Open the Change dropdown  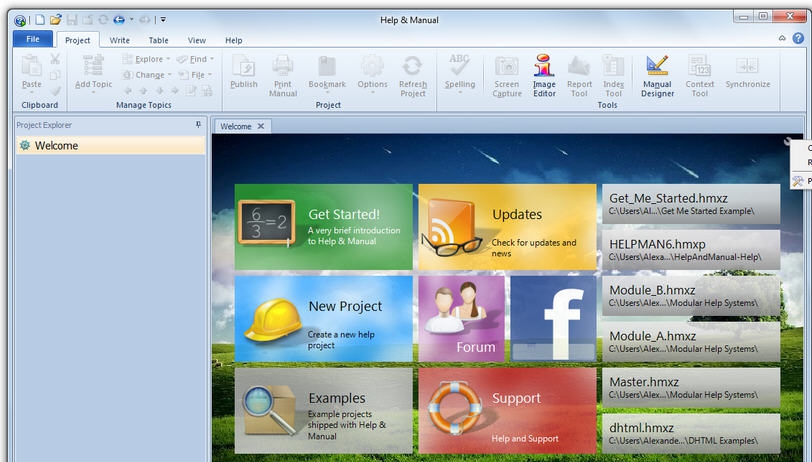click(148, 75)
